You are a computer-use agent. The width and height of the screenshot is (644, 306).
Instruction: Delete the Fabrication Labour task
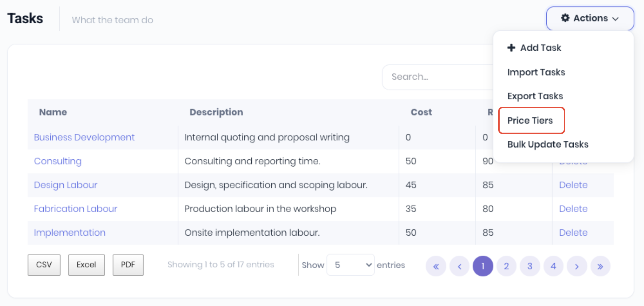[x=573, y=209]
